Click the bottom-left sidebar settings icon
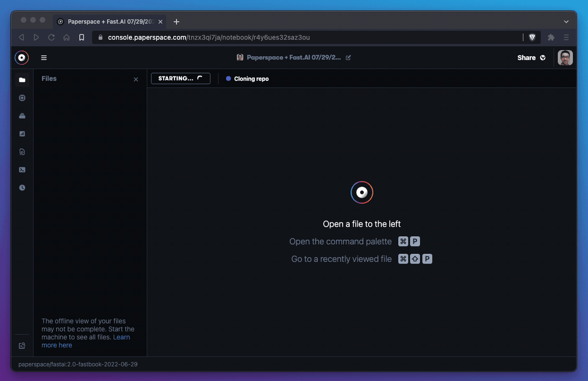This screenshot has width=588, height=381. [x=22, y=346]
